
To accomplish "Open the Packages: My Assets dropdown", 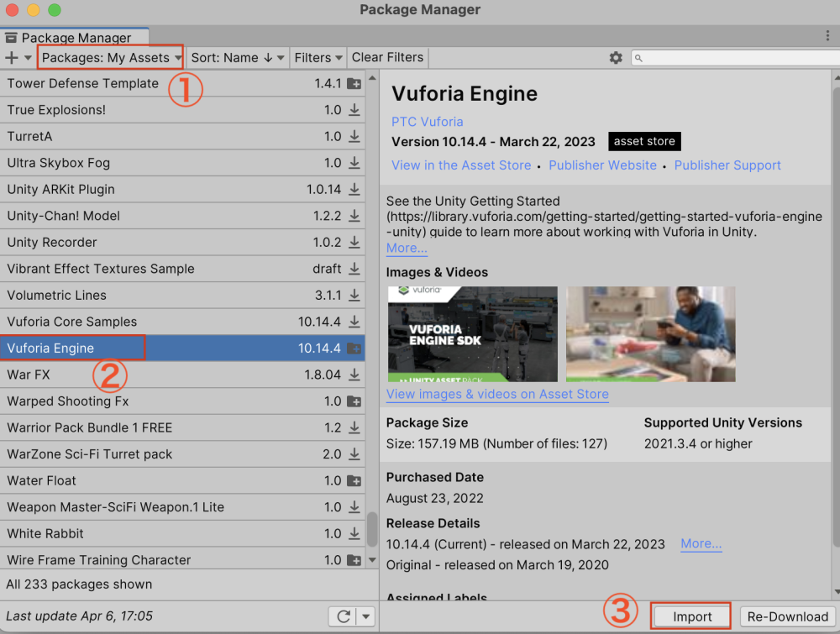I will (x=111, y=58).
